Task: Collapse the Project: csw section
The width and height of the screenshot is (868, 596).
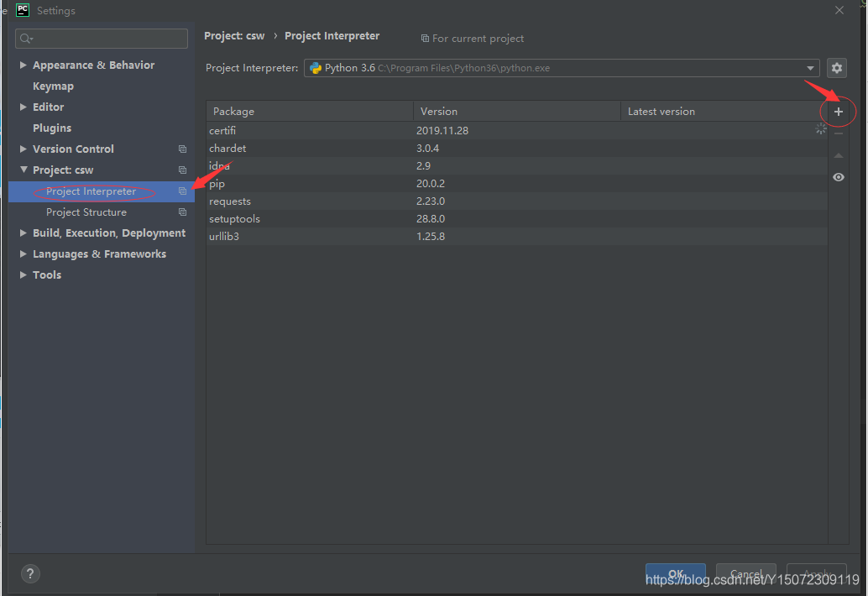Action: (x=24, y=170)
